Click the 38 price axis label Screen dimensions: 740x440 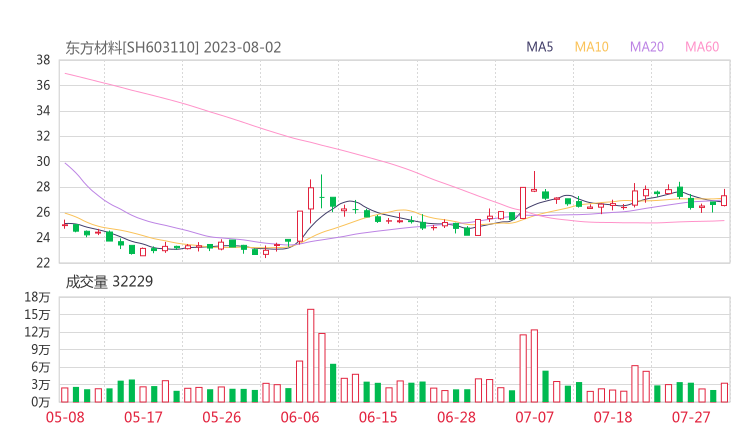tap(43, 60)
